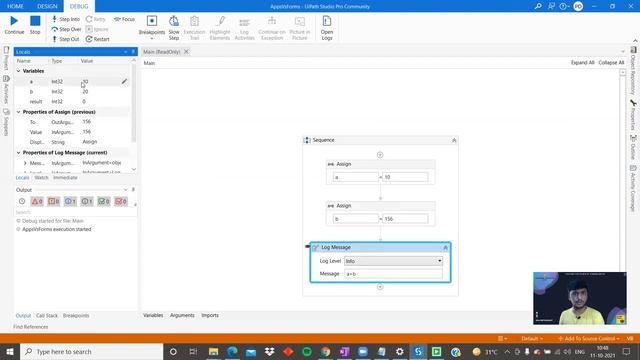Image resolution: width=640 pixels, height=360 pixels.
Task: Click the Focus button in the ribbon
Action: pos(124,19)
